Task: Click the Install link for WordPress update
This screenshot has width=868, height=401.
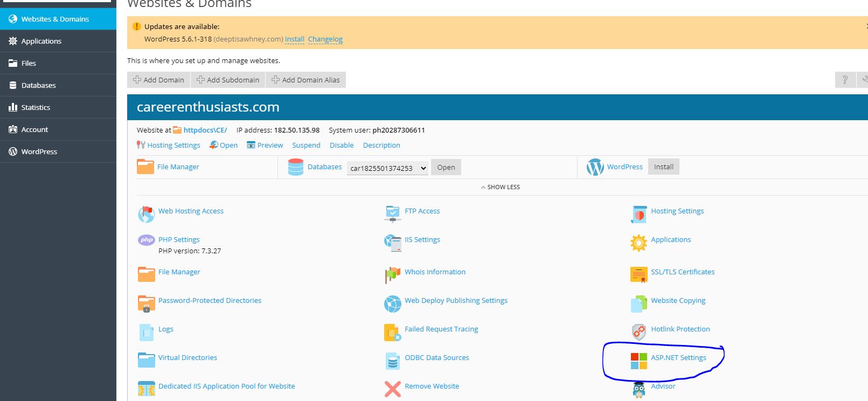Action: click(x=295, y=39)
